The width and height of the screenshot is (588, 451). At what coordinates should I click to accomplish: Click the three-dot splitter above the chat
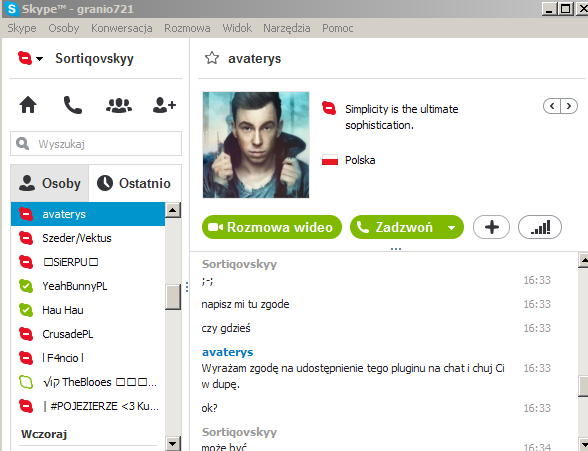[396, 249]
